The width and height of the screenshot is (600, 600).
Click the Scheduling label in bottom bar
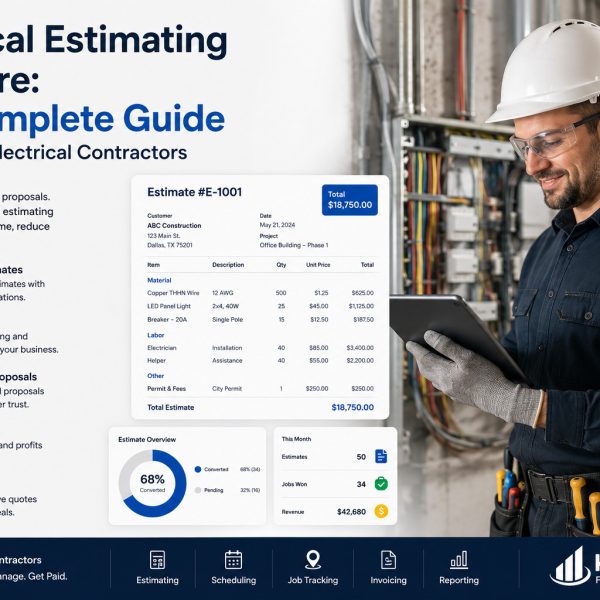[x=233, y=580]
